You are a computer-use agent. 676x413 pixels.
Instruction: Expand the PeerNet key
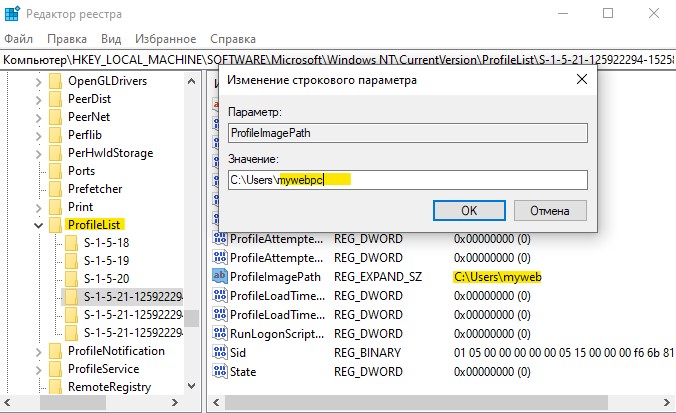click(38, 117)
